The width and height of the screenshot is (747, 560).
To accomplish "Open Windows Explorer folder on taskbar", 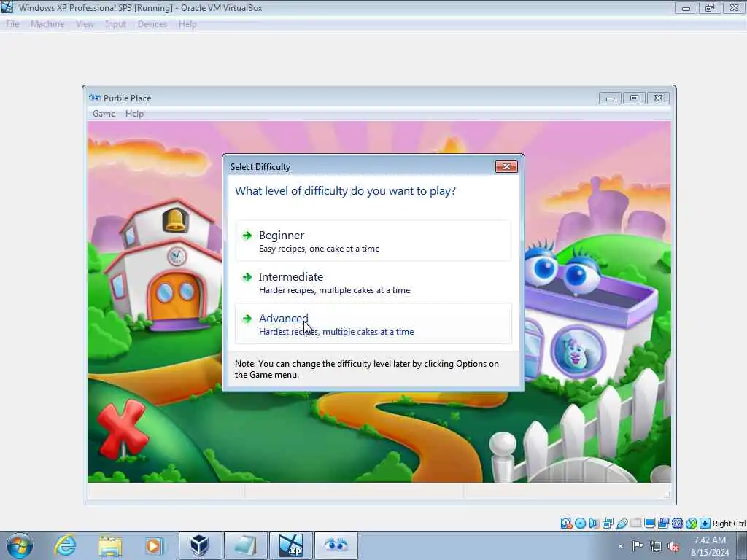I will pyautogui.click(x=110, y=545).
